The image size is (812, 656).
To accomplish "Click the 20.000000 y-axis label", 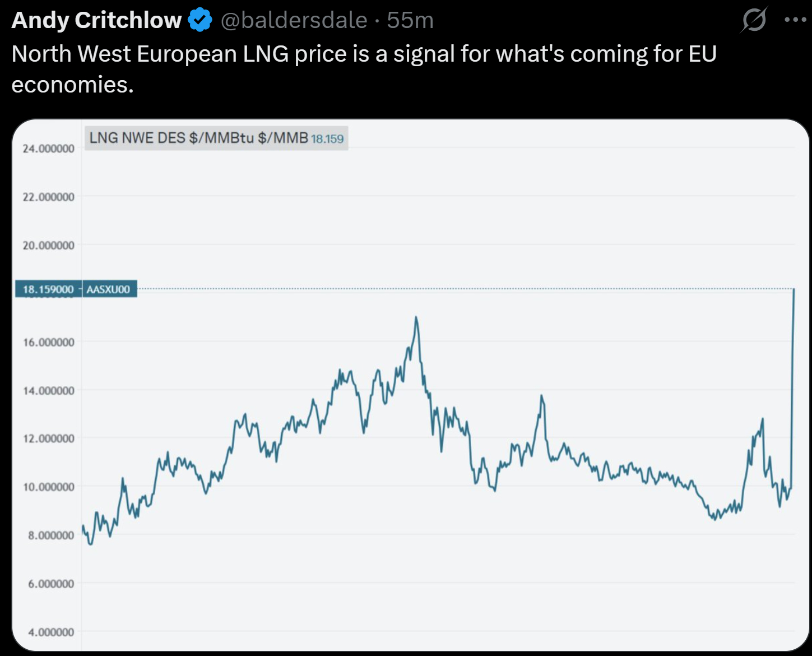I will coord(48,246).
